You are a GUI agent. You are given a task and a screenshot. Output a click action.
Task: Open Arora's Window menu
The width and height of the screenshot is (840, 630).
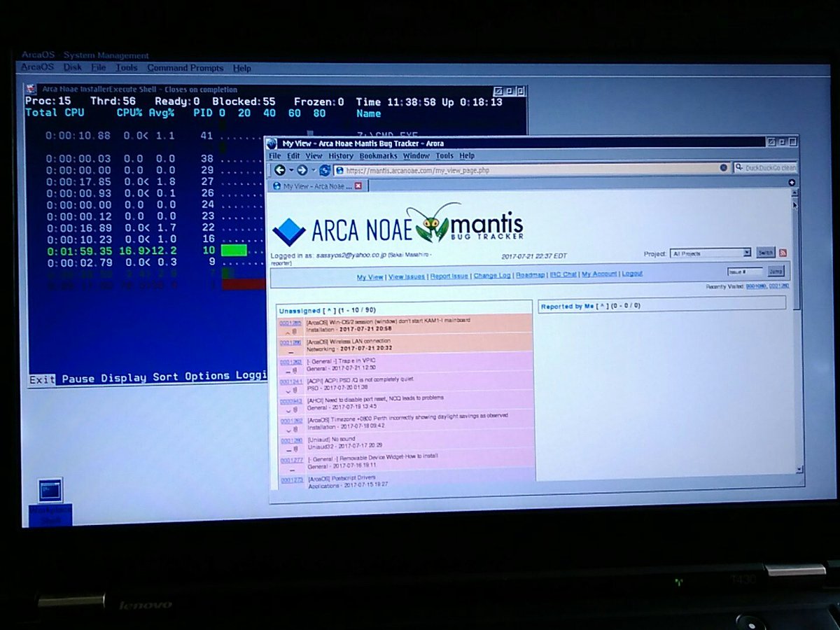(416, 155)
